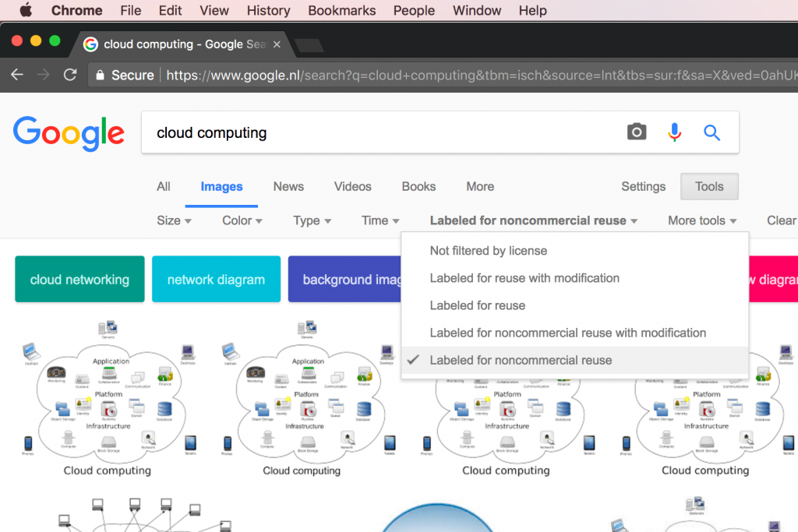Image resolution: width=798 pixels, height=532 pixels.
Task: Open the third Cloud computing diagram thumbnail
Action: coord(507,427)
